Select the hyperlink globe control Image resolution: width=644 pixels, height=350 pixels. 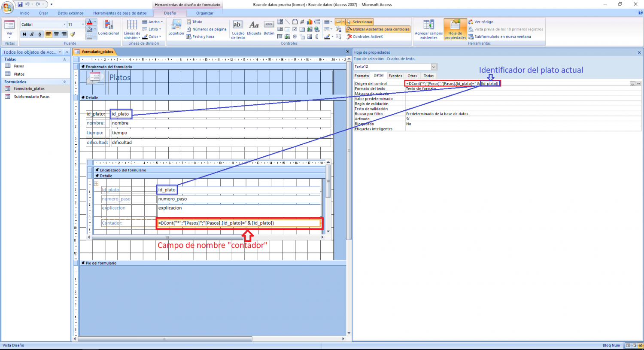(317, 29)
